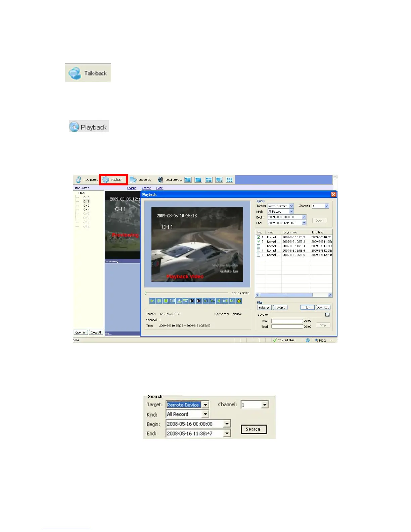Click the Clear link
The width and height of the screenshot is (411, 532).
(x=159, y=188)
